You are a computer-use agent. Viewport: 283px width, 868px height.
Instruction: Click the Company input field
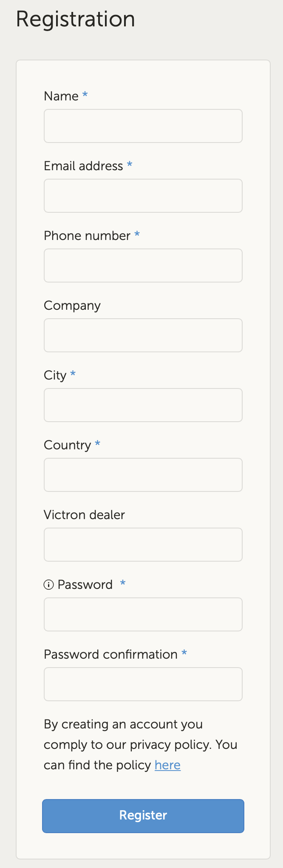(143, 335)
